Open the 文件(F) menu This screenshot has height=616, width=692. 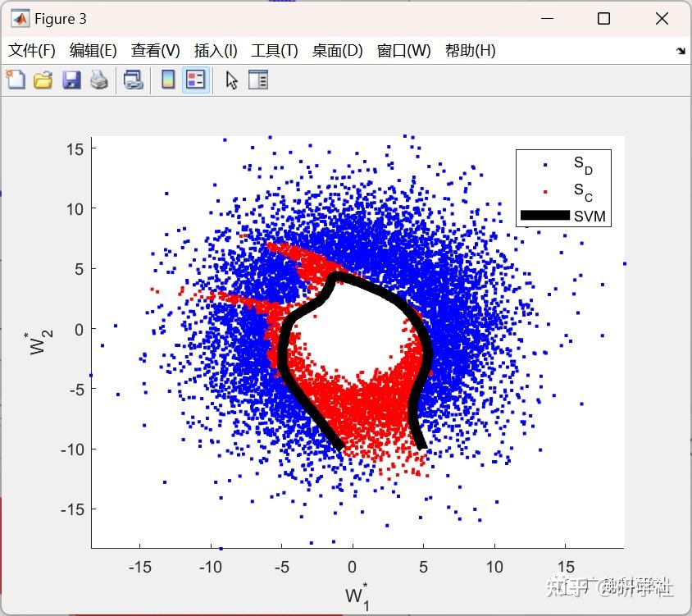32,50
